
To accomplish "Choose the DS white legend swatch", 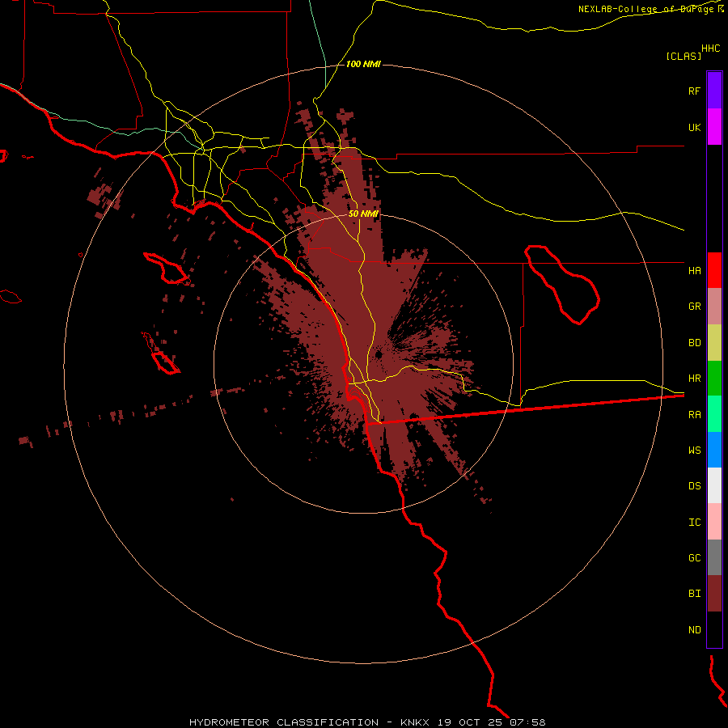I will pos(714,485).
